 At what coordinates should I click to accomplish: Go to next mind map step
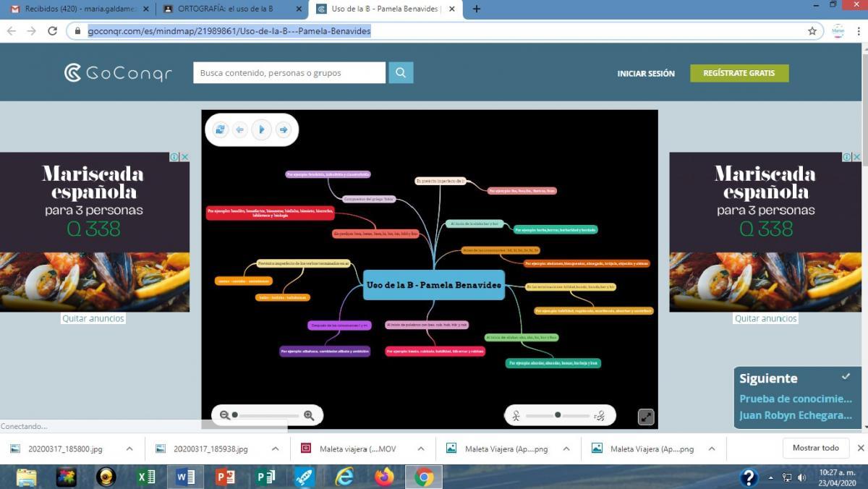point(284,129)
